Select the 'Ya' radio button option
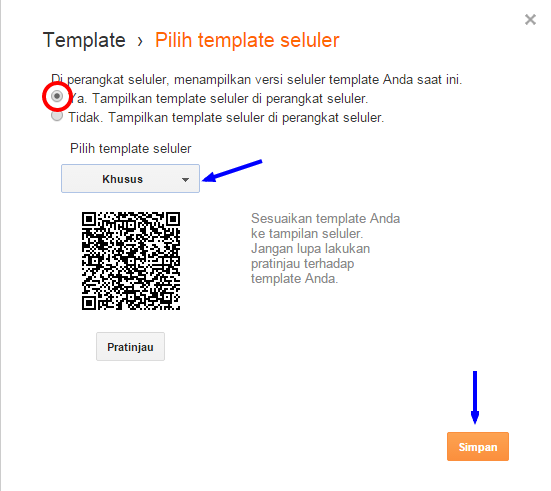The image size is (551, 491). (x=57, y=96)
